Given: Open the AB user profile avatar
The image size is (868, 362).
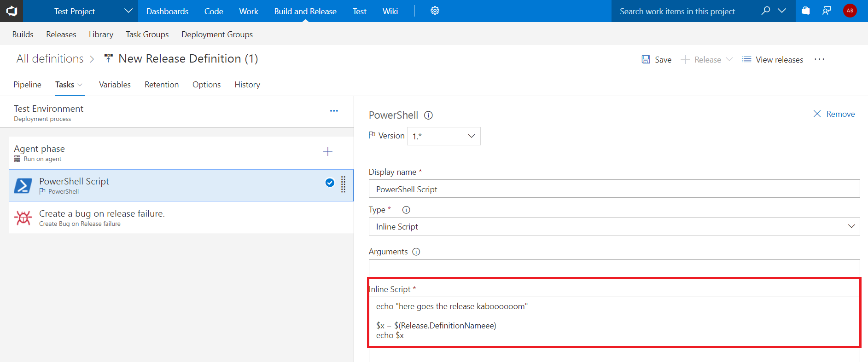Looking at the screenshot, I should click(x=850, y=11).
